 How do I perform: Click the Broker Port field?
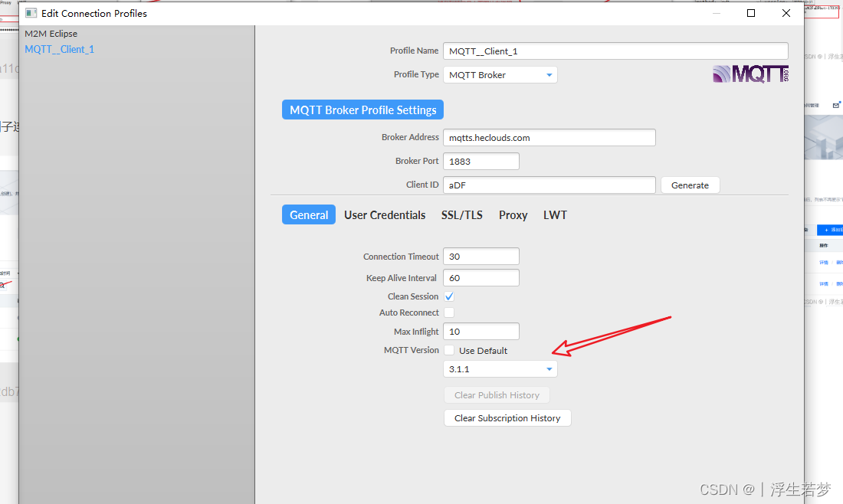[481, 161]
